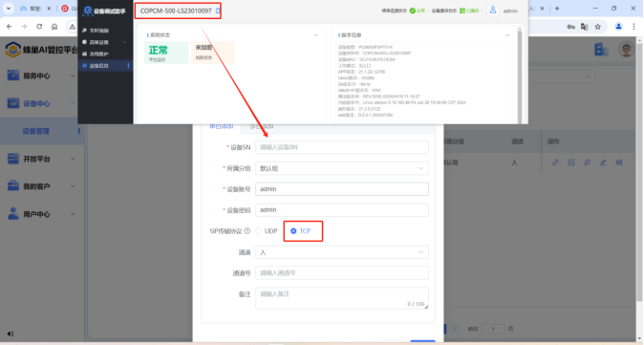Copy the device SN with the copy icon
This screenshot has height=345, width=644.
(218, 11)
